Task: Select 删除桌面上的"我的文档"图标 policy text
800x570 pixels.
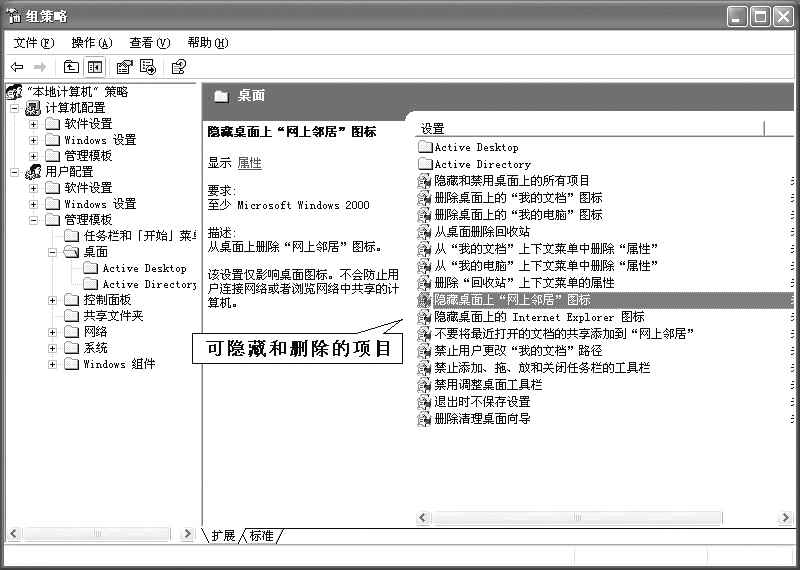Action: (x=518, y=198)
